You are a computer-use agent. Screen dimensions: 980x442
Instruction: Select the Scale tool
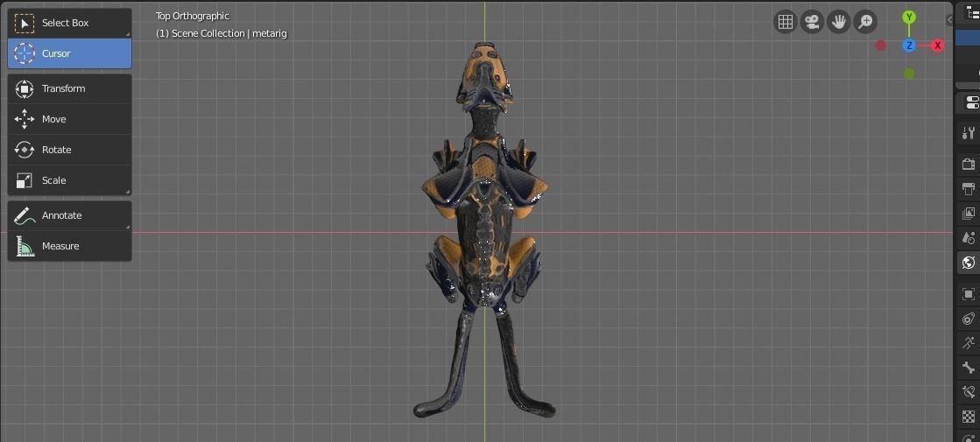click(69, 180)
